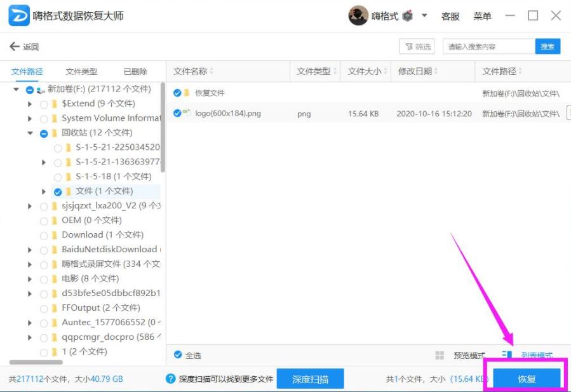Click the 筛选 filter button
The height and width of the screenshot is (392, 571).
click(x=417, y=46)
